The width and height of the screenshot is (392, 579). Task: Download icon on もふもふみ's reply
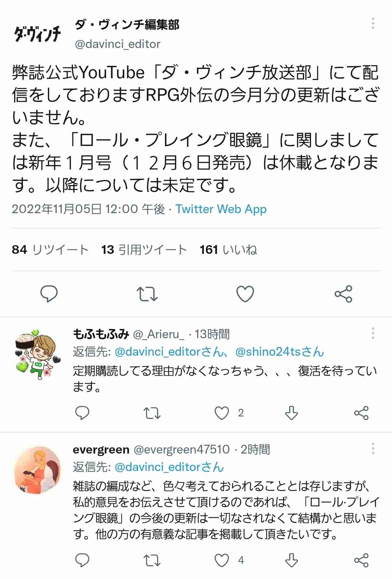[x=291, y=413]
